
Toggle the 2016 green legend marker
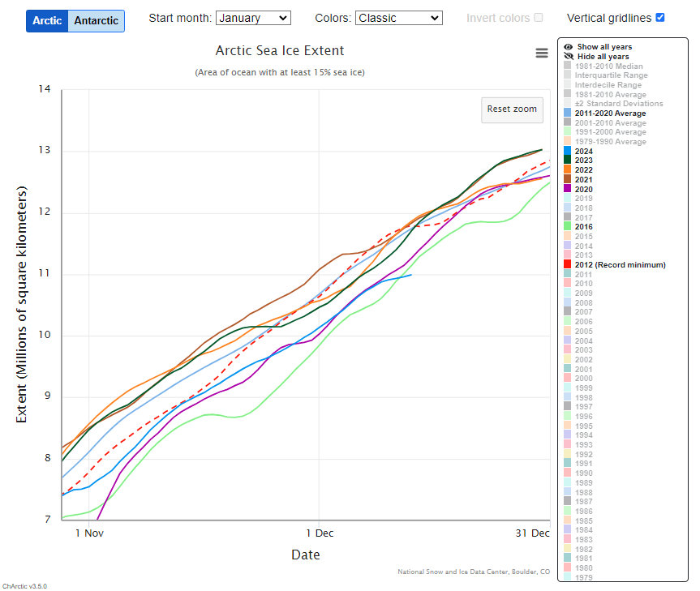pyautogui.click(x=568, y=227)
